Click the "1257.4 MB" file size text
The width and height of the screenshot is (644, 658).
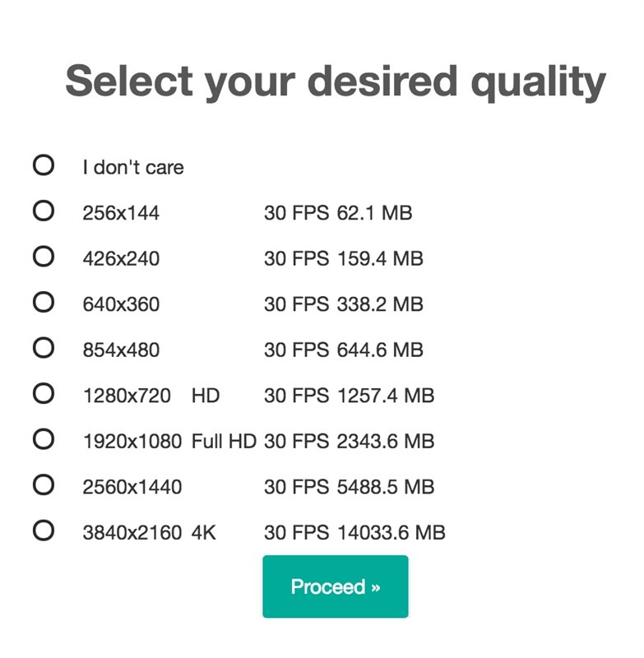click(x=385, y=396)
